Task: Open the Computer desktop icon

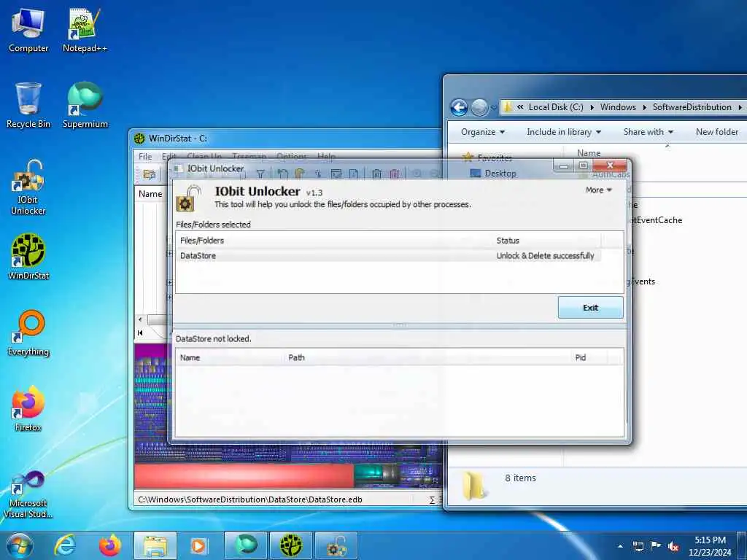Action: (28, 29)
